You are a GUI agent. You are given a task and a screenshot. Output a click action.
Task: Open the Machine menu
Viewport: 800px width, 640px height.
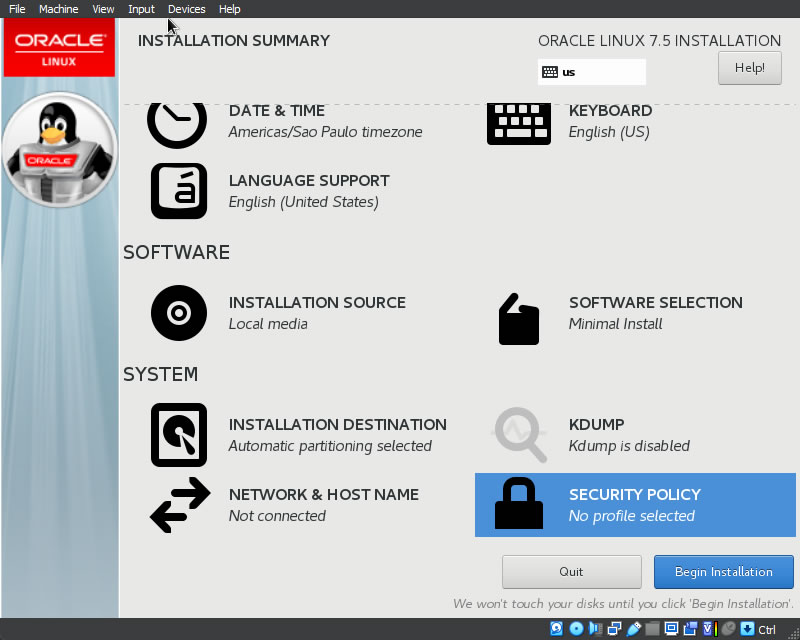[x=59, y=9]
